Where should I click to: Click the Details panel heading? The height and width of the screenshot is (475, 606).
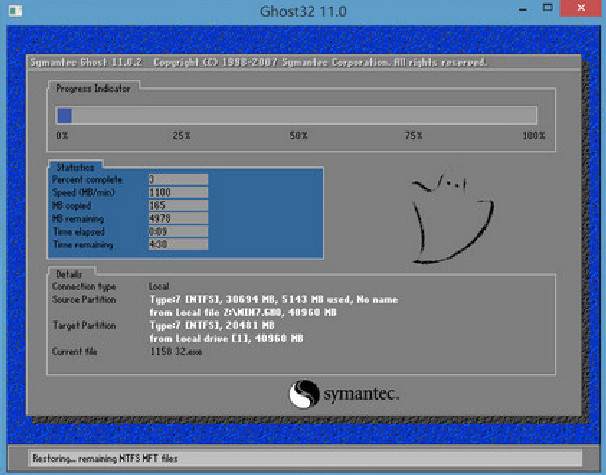[x=69, y=274]
